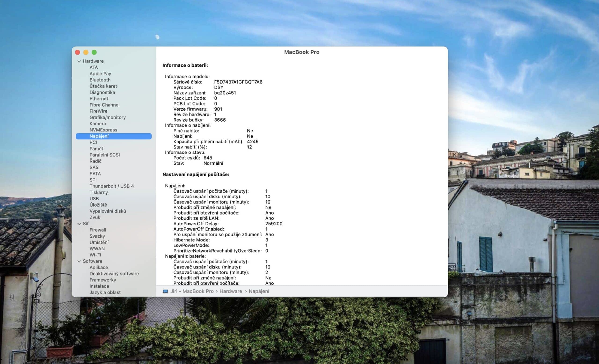The height and width of the screenshot is (364, 599).
Task: Open Aplikace under Software
Action: [x=99, y=267]
